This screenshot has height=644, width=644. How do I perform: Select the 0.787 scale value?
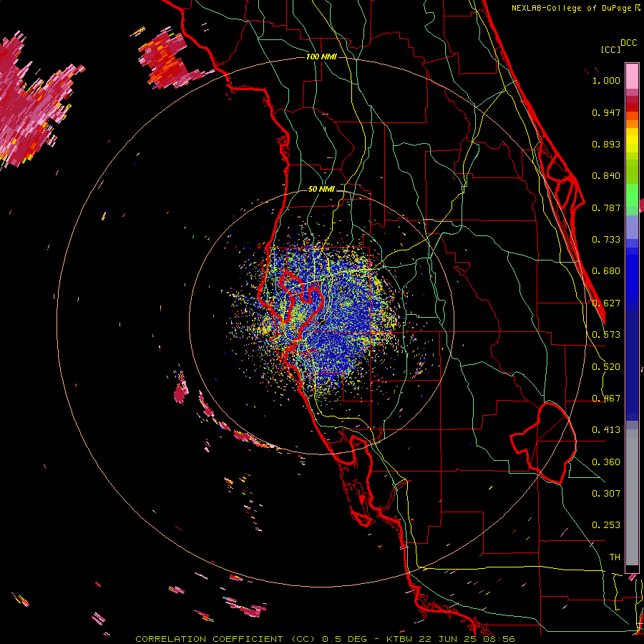pos(606,208)
